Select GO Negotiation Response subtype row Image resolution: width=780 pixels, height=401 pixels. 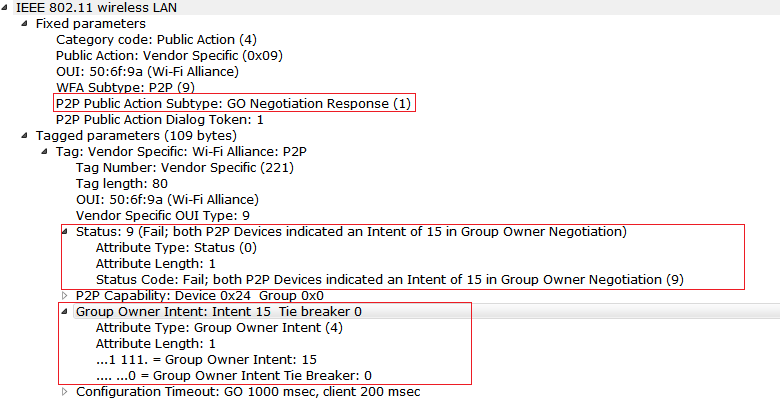click(233, 103)
